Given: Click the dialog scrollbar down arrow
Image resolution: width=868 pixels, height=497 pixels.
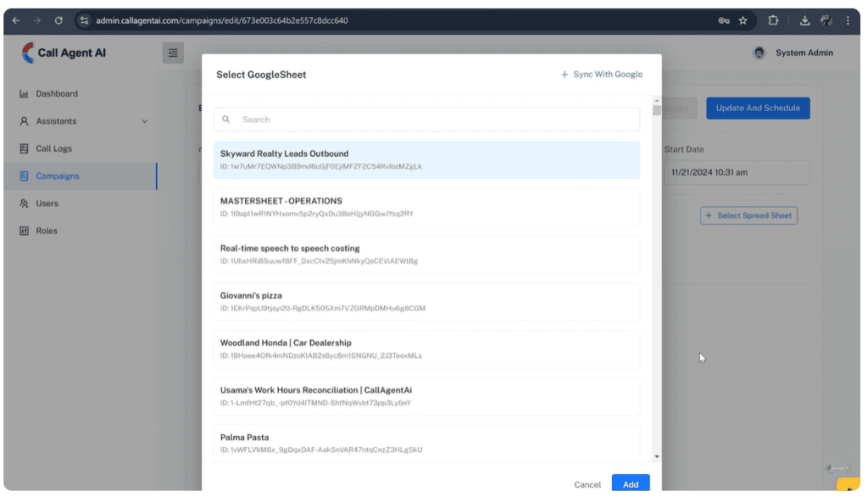Looking at the screenshot, I should point(657,457).
